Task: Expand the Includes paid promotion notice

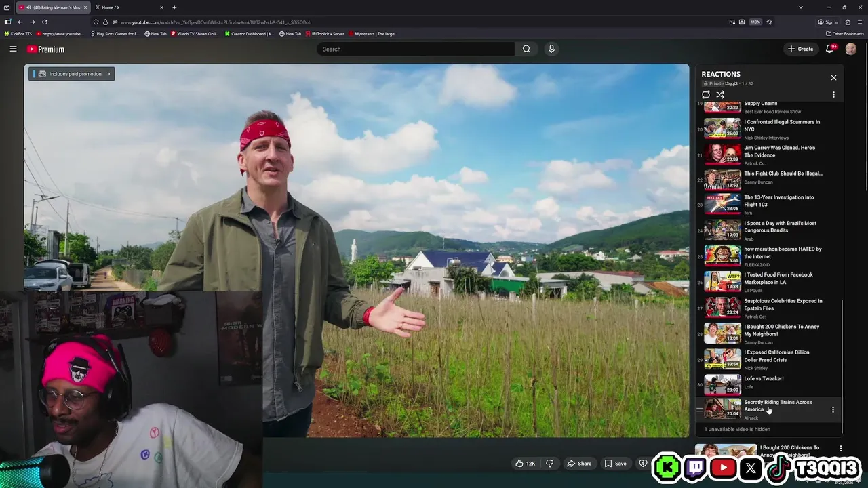Action: coord(71,74)
